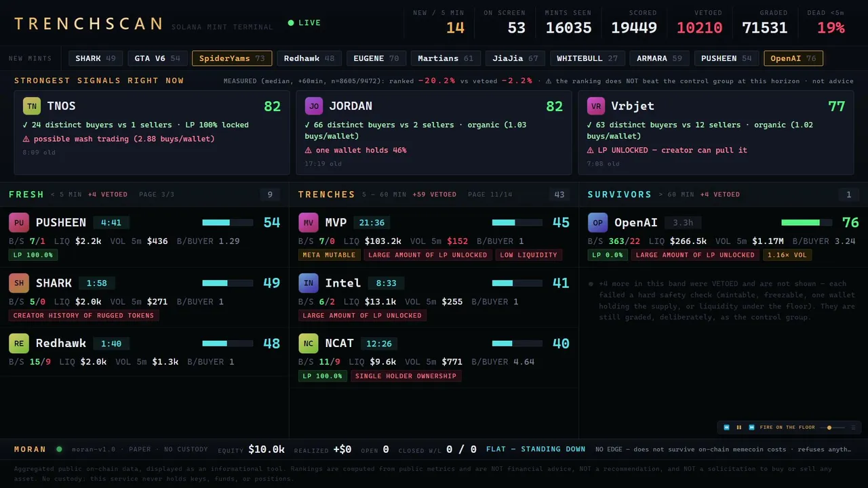868x488 pixels.
Task: Click SHARK creator history of rugged tokens tag
Action: point(84,316)
